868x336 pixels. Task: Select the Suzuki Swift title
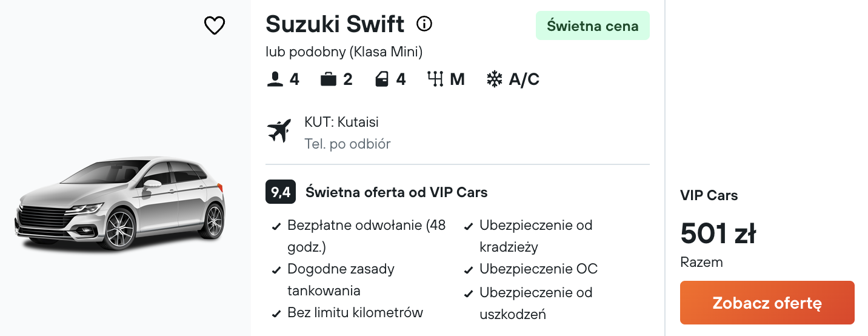[335, 24]
